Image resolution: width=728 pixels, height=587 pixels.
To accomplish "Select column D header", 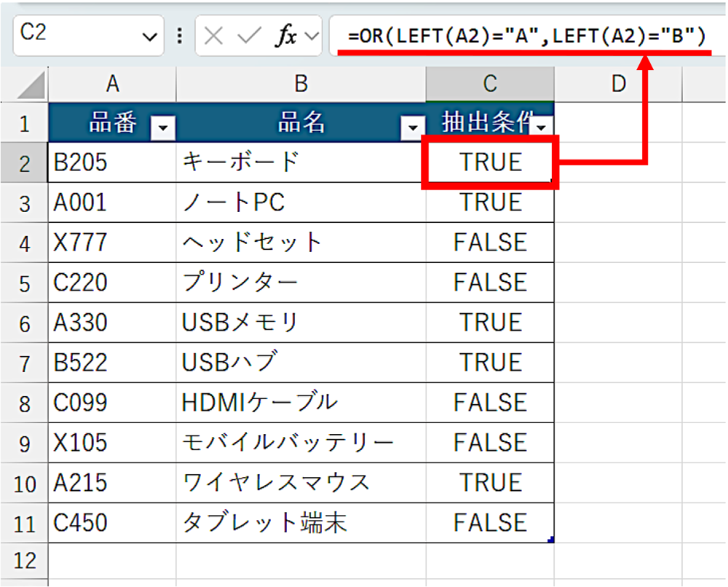I will 618,84.
